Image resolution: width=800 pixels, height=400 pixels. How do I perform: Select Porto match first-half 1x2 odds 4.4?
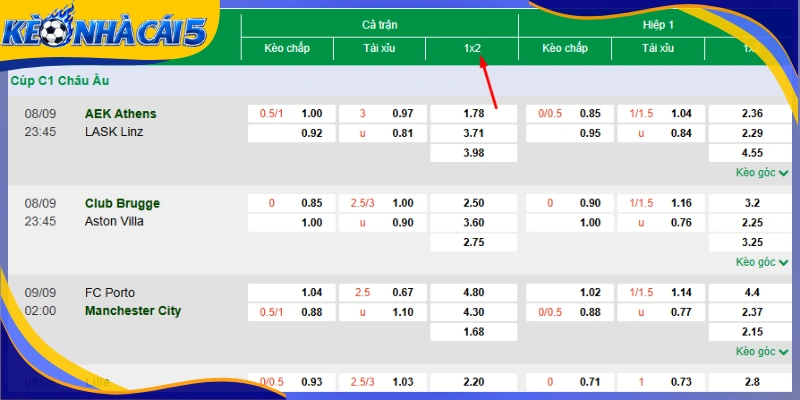[752, 292]
